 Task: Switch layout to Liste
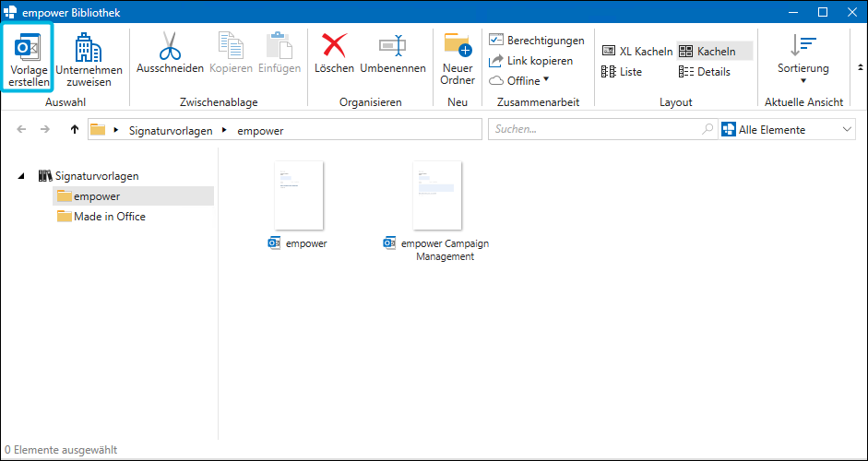[x=621, y=72]
